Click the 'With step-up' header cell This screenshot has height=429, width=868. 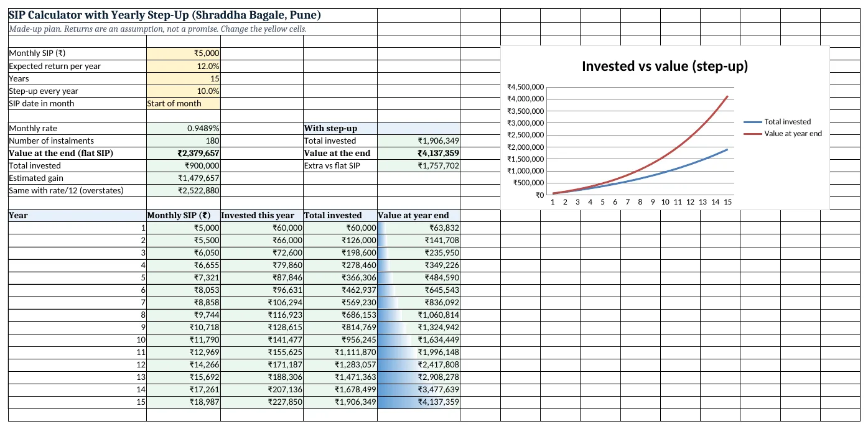tap(340, 129)
